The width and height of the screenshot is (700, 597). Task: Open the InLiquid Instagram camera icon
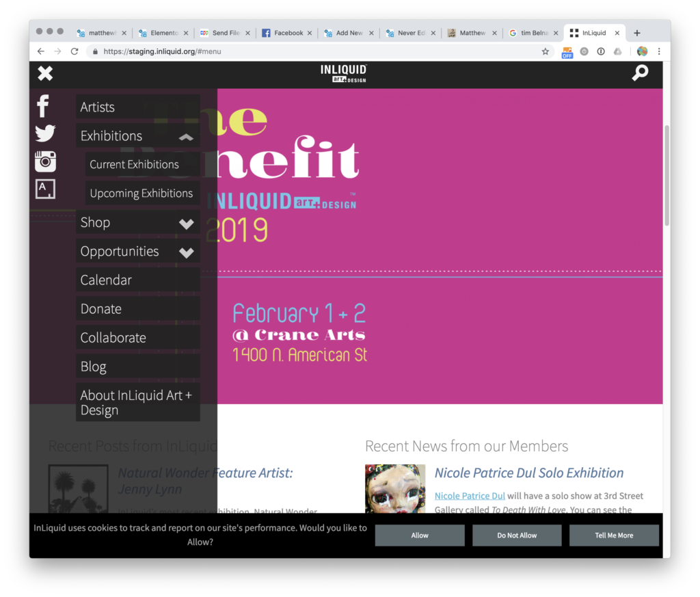[45, 161]
